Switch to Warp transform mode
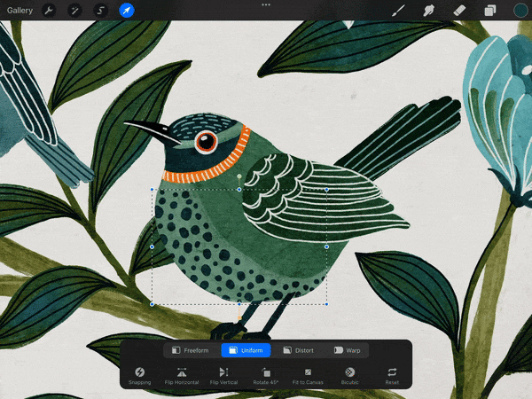 (347, 350)
